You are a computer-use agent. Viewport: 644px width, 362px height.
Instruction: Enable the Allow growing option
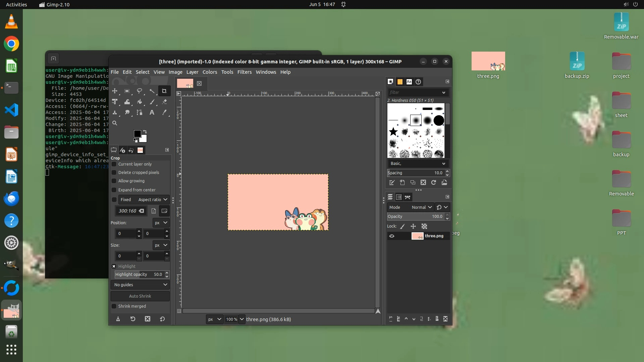pos(114,181)
